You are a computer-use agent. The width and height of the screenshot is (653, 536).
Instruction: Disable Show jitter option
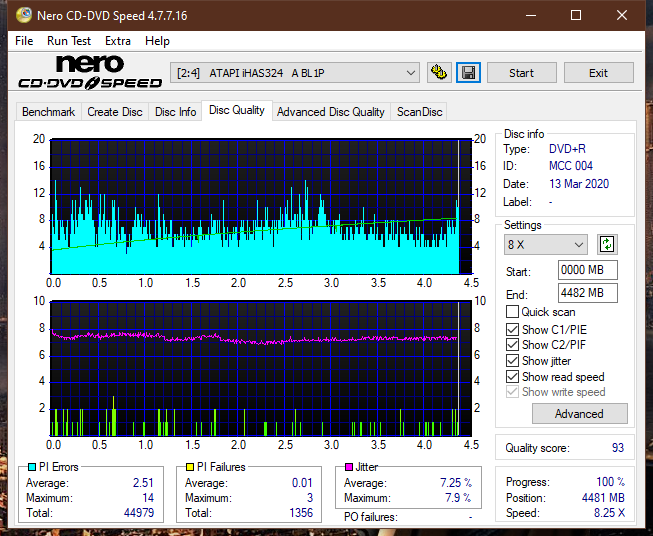coord(512,361)
